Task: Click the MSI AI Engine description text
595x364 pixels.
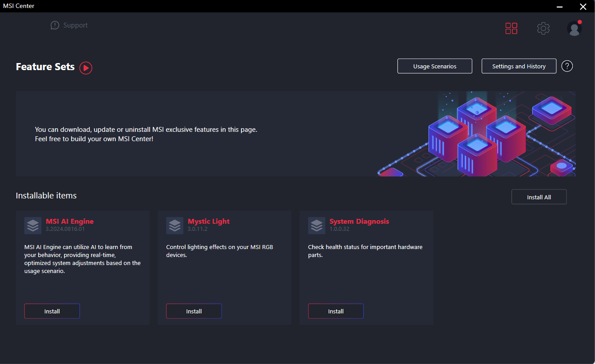Action: [x=83, y=259]
